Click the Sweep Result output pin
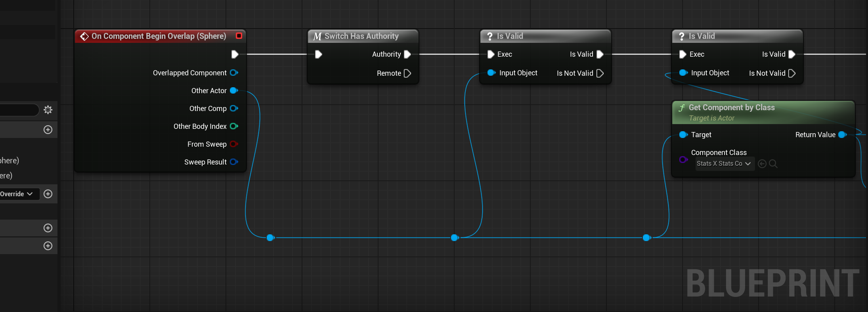The height and width of the screenshot is (312, 868). (234, 162)
